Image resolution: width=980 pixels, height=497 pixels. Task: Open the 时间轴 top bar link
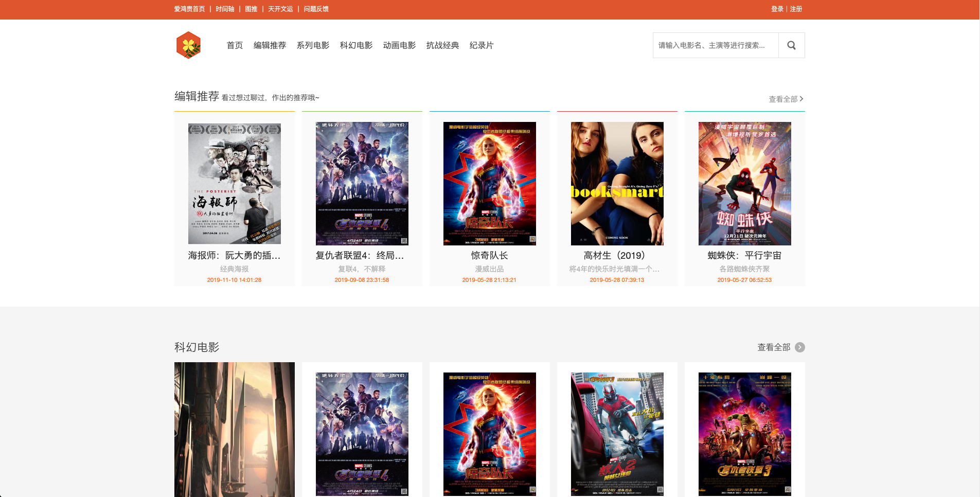pyautogui.click(x=225, y=9)
